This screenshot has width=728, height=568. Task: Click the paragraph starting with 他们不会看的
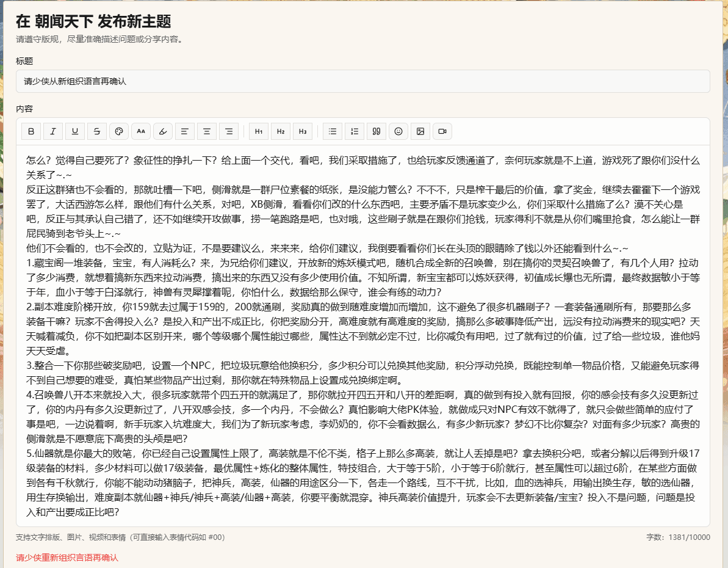327,248
